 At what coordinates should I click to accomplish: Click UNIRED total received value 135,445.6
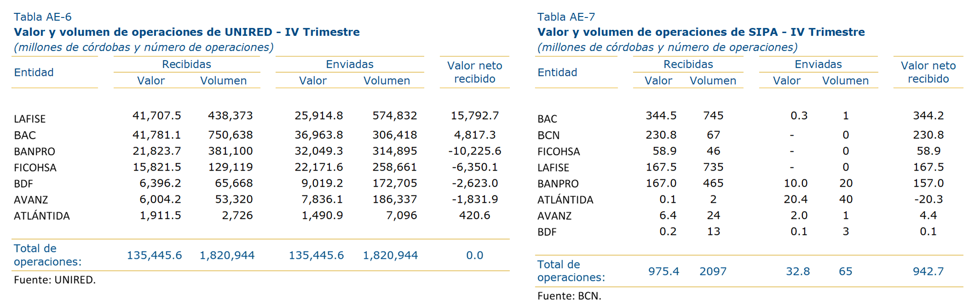point(154,255)
